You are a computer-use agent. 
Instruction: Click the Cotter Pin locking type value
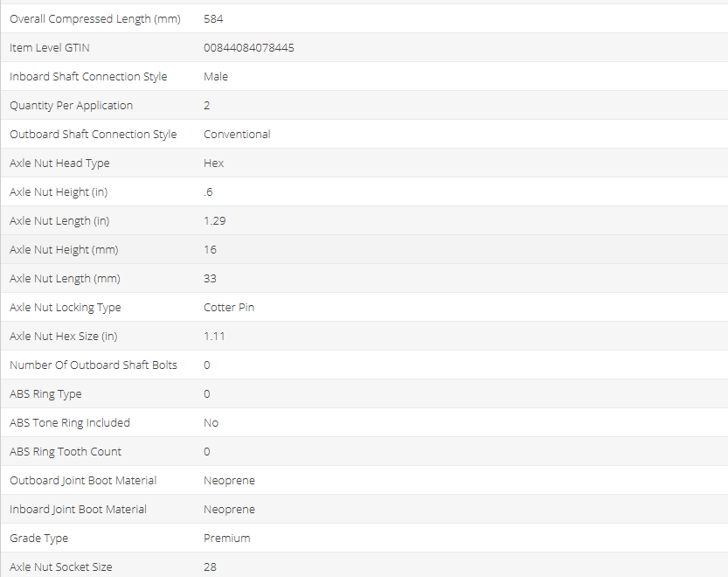click(x=229, y=308)
